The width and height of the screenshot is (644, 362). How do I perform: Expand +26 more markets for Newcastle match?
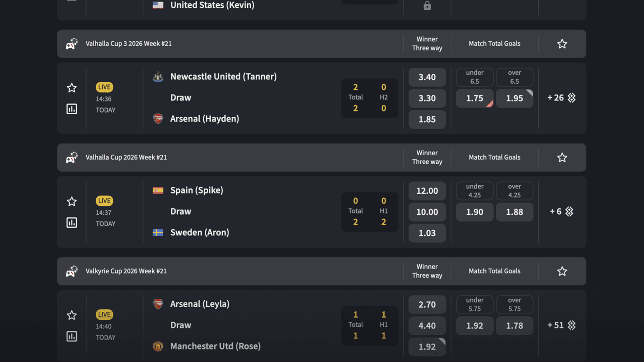coord(561,98)
